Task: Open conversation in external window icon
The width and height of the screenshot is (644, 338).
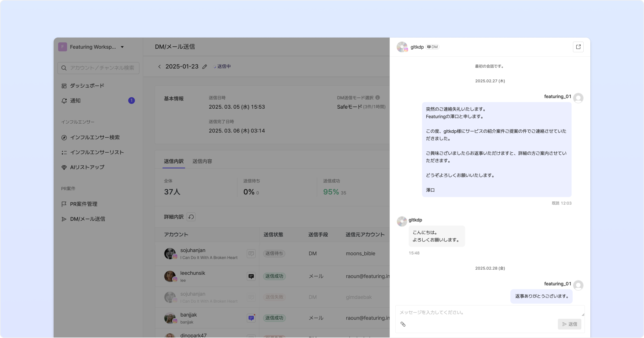Action: [x=578, y=47]
